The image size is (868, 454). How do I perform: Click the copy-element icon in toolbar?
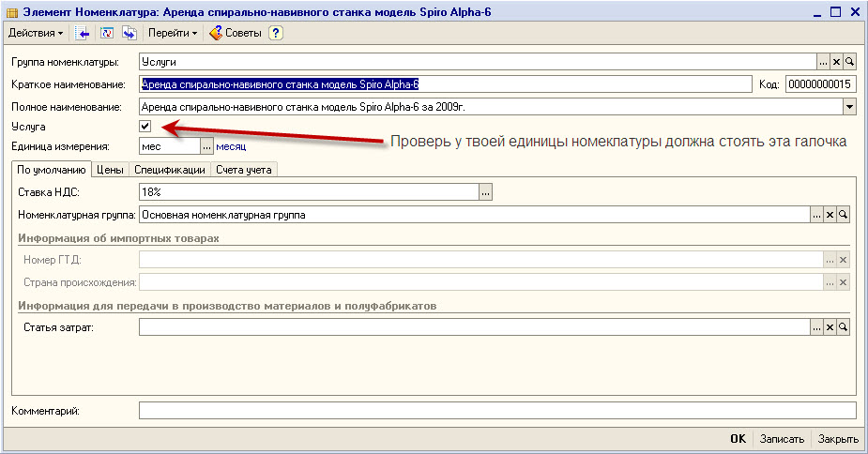[x=129, y=33]
